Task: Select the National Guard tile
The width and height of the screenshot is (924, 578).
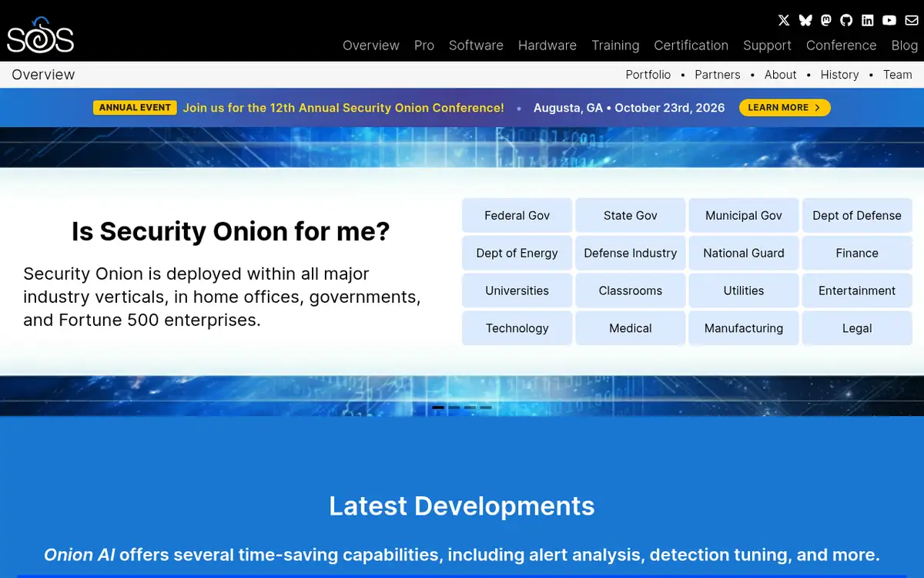Action: tap(744, 253)
